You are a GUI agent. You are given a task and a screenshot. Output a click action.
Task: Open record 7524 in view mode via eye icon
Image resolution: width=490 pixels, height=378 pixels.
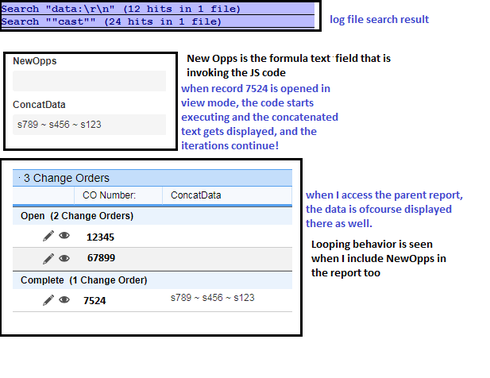tap(64, 300)
